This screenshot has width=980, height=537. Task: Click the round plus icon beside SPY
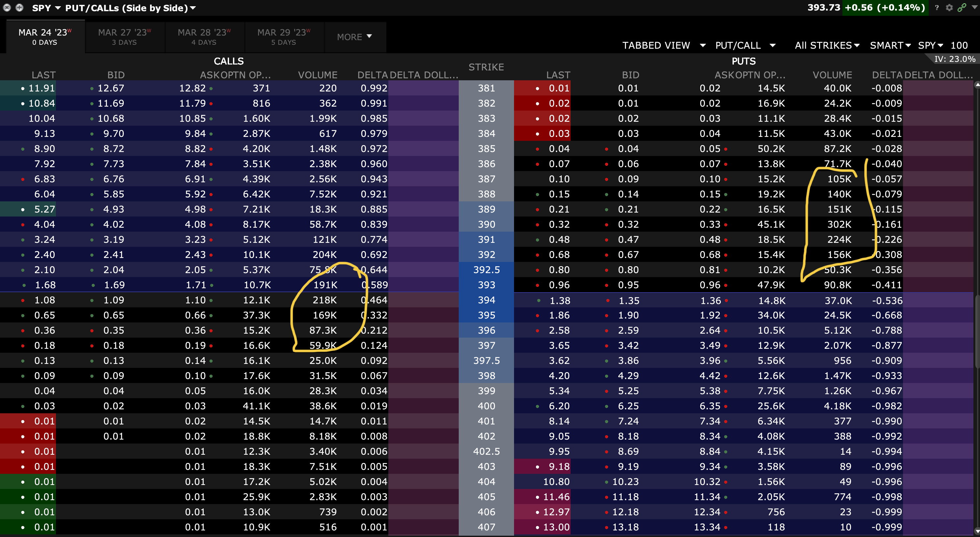(19, 8)
